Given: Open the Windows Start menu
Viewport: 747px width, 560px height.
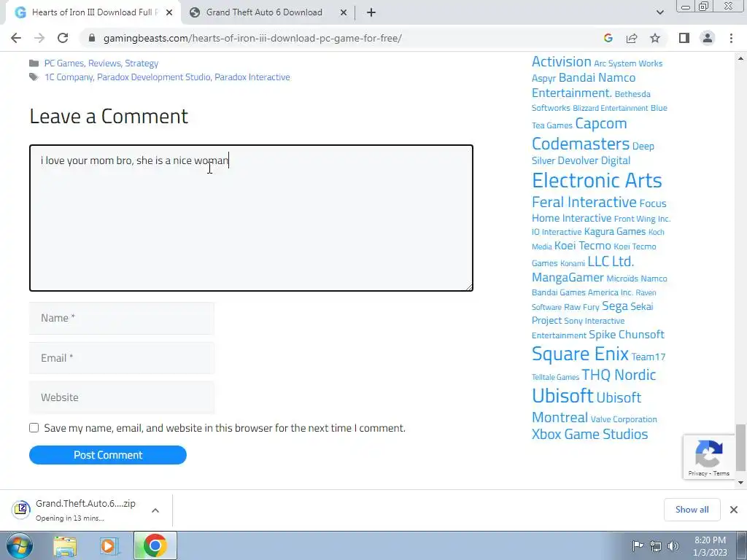Looking at the screenshot, I should (20, 545).
